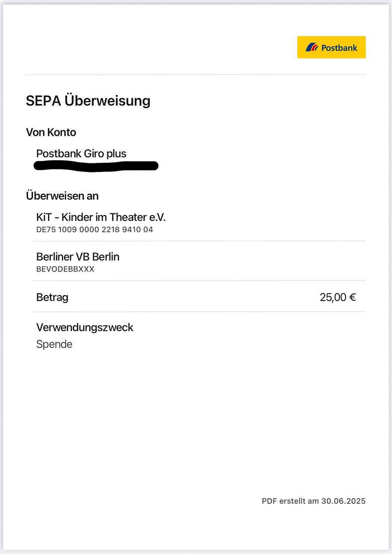Image resolution: width=392 pixels, height=554 pixels.
Task: Select the date 30.06.2025 in footer
Action: [344, 501]
